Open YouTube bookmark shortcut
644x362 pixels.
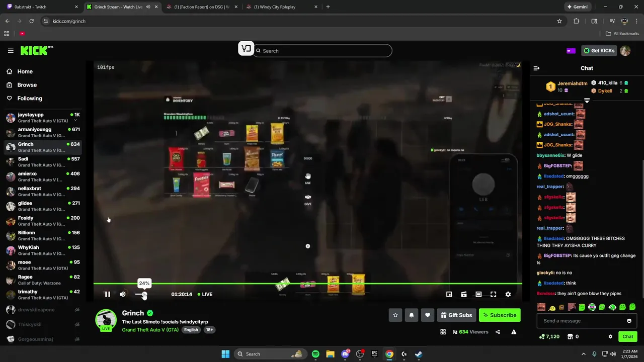click(22, 34)
